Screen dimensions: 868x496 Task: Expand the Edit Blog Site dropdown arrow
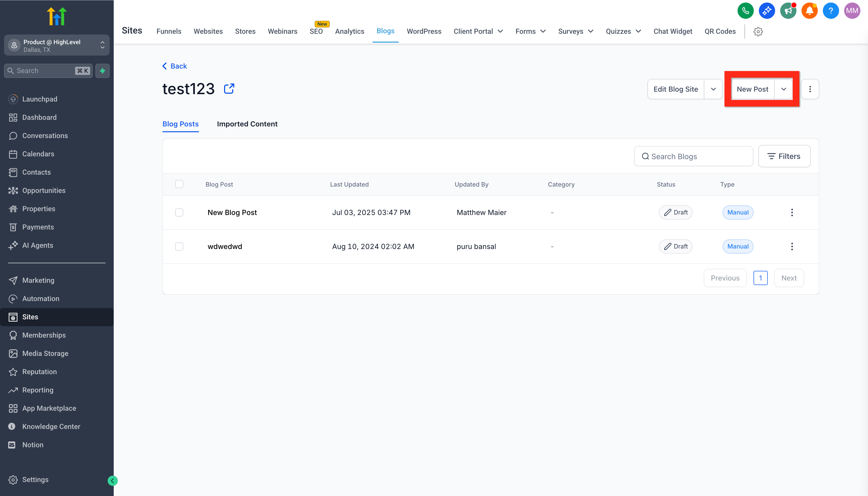pyautogui.click(x=713, y=89)
